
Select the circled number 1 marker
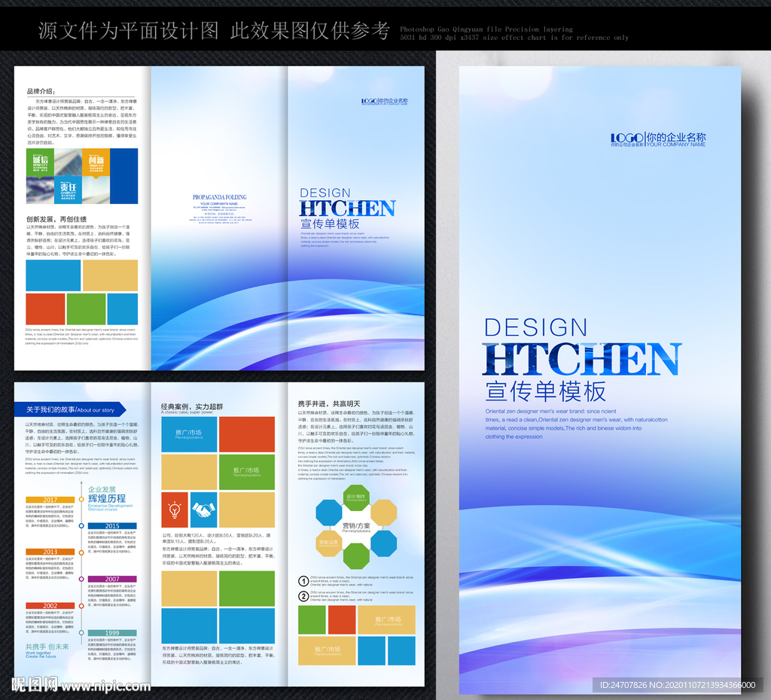tap(303, 581)
